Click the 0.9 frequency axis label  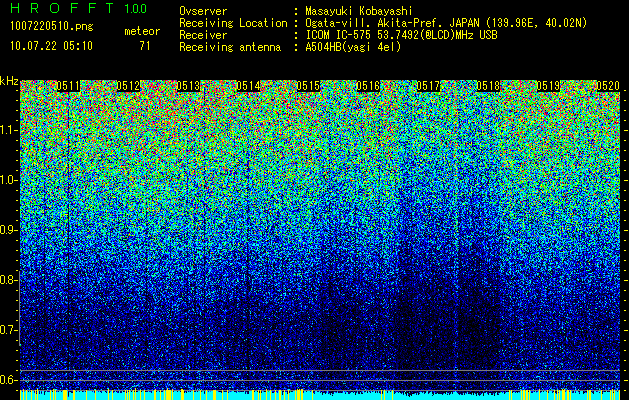click(8, 230)
